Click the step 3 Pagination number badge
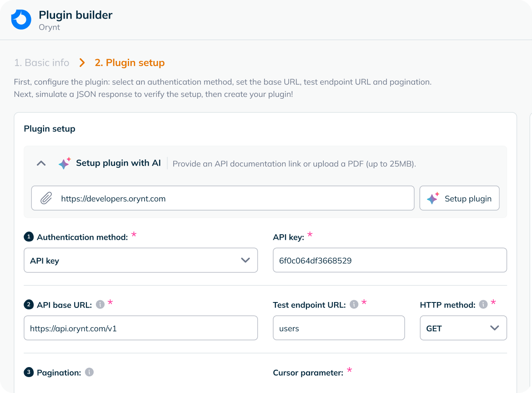Image resolution: width=532 pixels, height=393 pixels. pos(29,372)
